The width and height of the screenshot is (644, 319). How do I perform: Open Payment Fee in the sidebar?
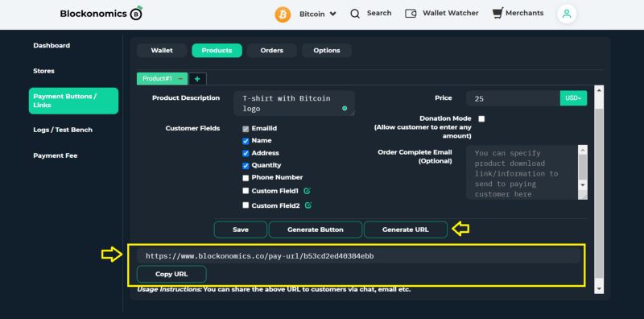[x=55, y=155]
